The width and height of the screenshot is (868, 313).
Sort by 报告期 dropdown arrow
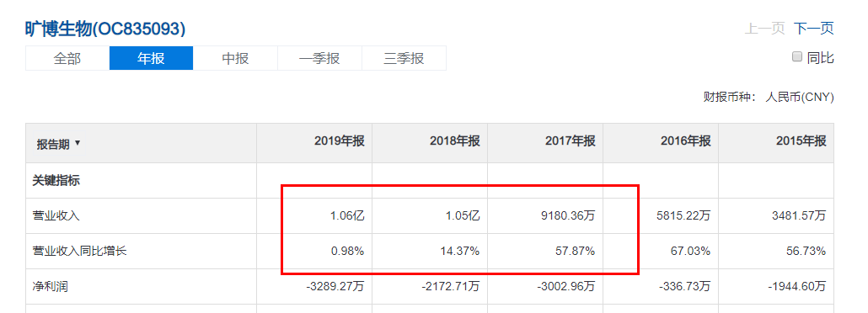pos(78,143)
